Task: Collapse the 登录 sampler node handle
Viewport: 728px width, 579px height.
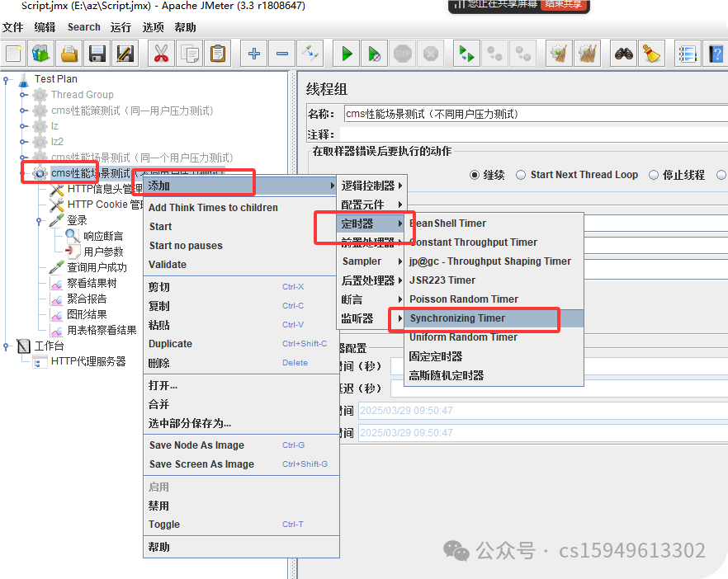Action: click(39, 220)
